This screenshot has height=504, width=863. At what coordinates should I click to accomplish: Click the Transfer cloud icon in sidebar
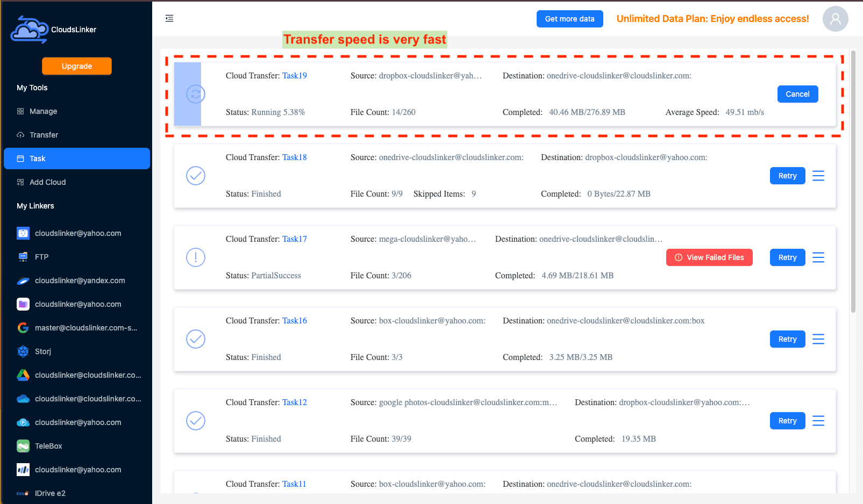coord(20,135)
